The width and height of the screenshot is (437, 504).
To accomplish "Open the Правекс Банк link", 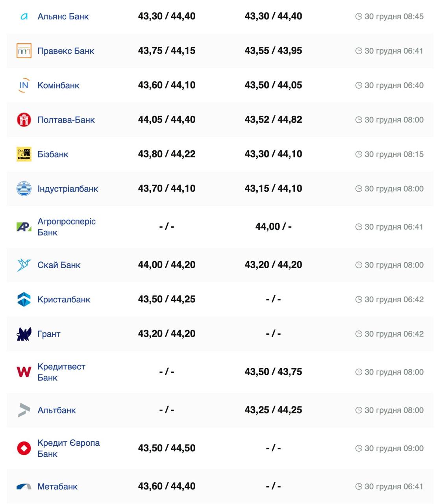I will click(66, 51).
